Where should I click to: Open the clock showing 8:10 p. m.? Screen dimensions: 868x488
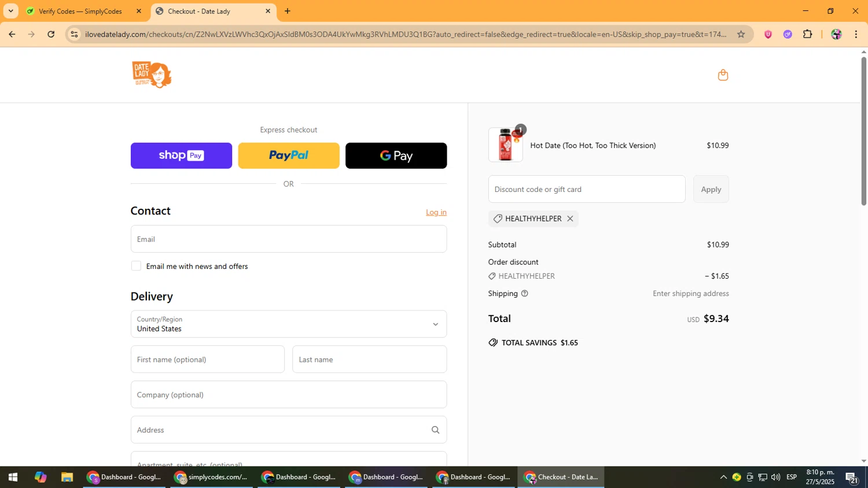[821, 477]
